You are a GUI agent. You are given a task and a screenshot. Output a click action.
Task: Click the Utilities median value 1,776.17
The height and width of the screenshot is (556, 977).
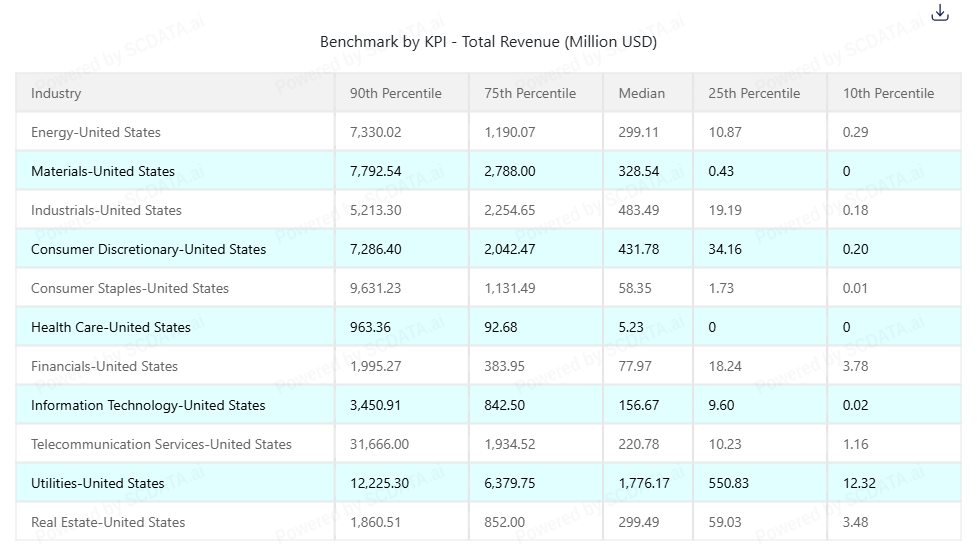pos(644,483)
